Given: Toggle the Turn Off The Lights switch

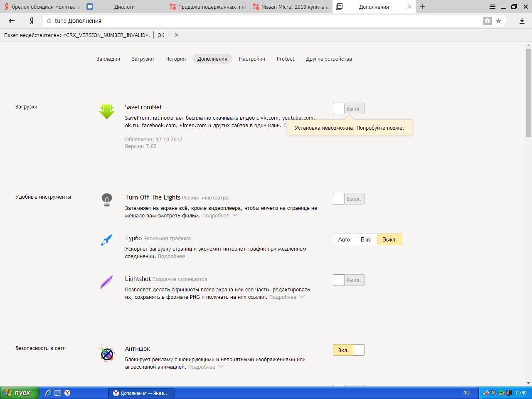Looking at the screenshot, I should [349, 199].
